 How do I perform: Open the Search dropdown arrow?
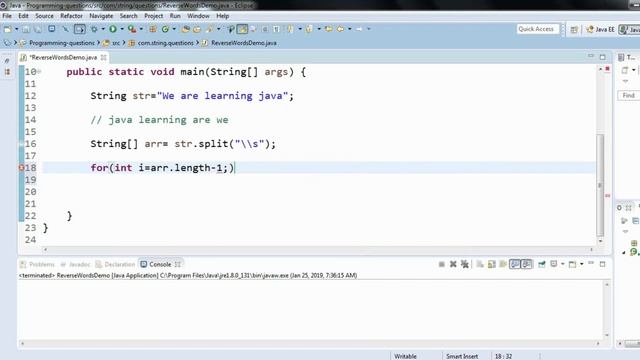tap(219, 29)
